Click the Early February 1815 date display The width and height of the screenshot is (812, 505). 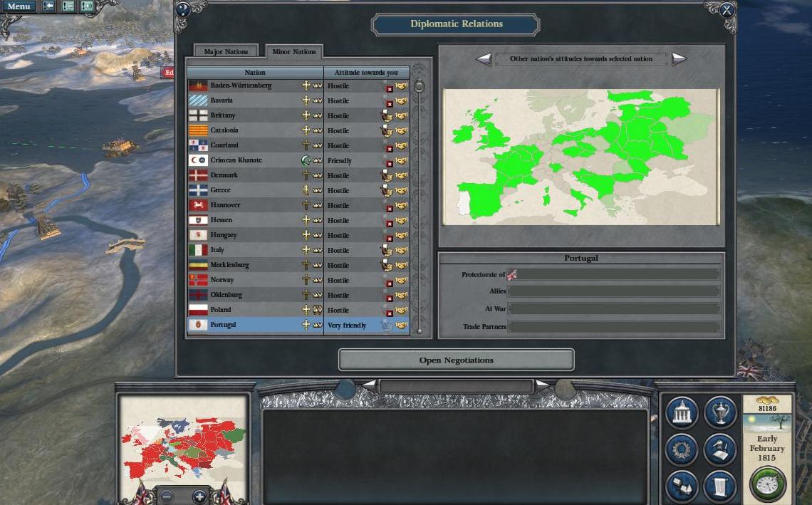tap(767, 448)
